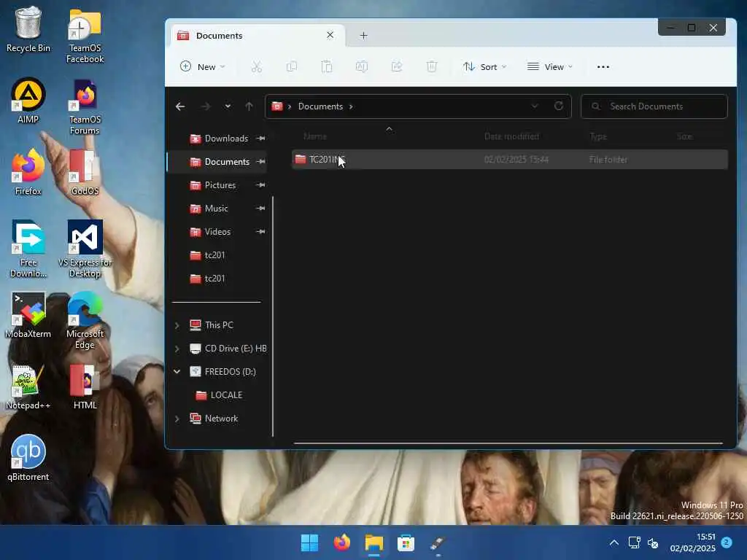This screenshot has width=747, height=560.
Task: Sort by Type column header
Action: click(x=598, y=136)
